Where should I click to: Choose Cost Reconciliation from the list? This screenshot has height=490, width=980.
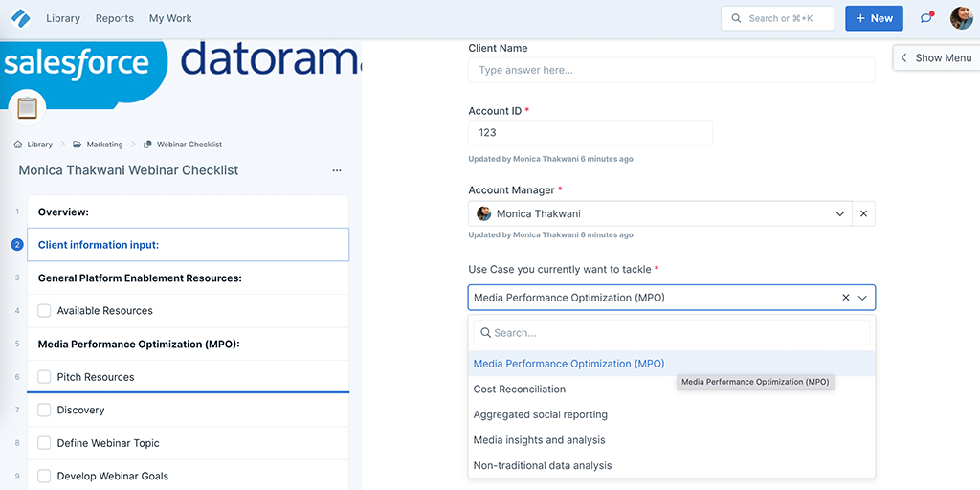(x=671, y=390)
